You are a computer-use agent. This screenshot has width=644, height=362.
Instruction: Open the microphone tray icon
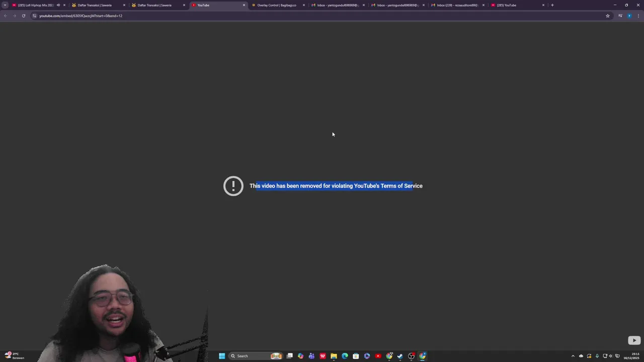click(x=597, y=356)
